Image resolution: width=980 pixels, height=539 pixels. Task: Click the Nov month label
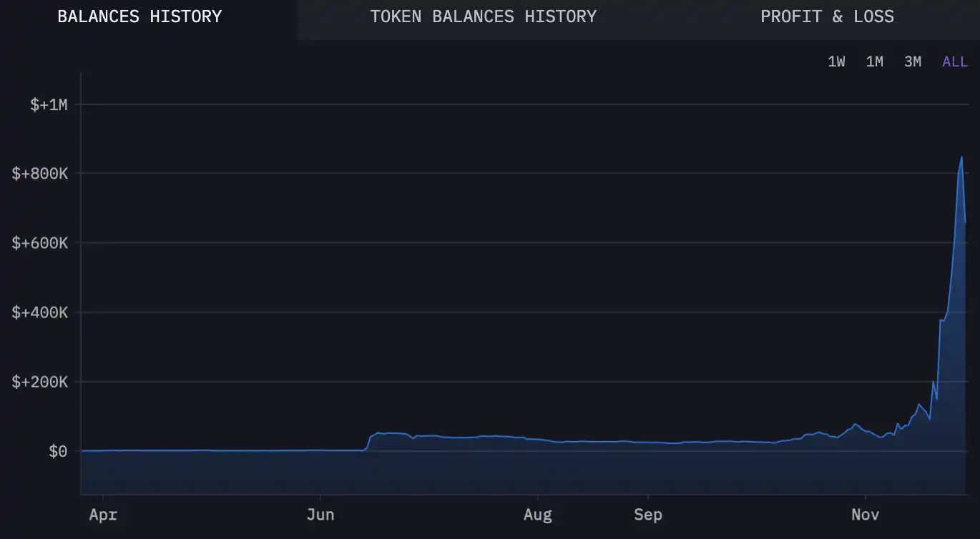(865, 514)
